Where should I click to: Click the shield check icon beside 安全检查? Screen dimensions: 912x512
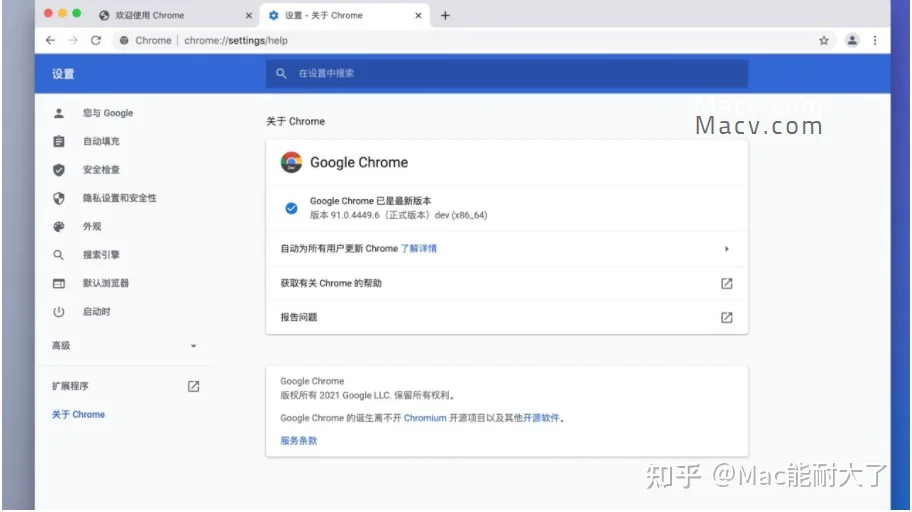[x=59, y=170]
